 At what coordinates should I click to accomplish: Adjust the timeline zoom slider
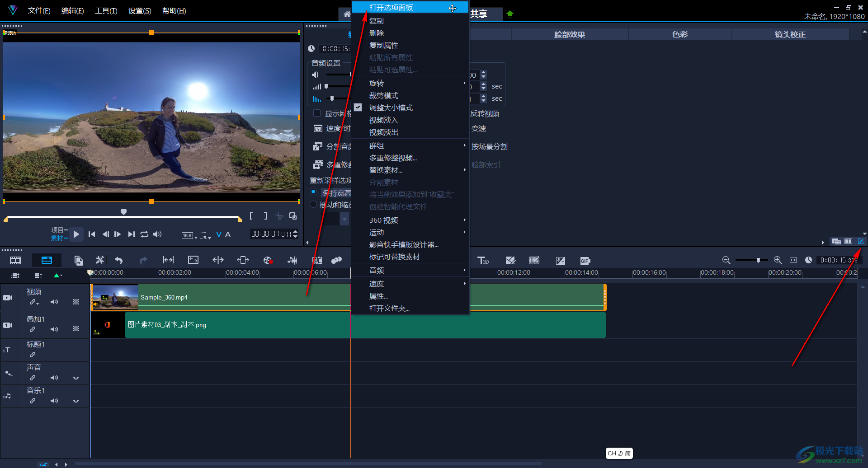[758, 260]
